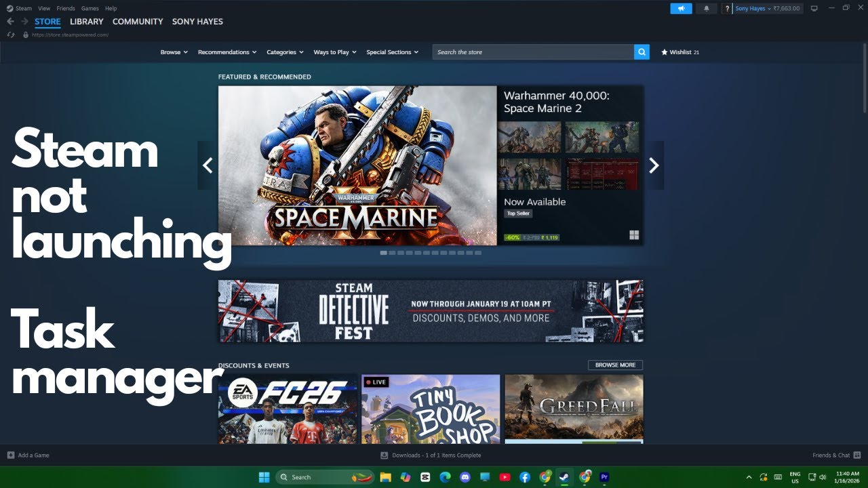This screenshot has width=868, height=488.
Task: Select the bottom-left Space Marine screenshot thumbnail
Action: pos(530,174)
